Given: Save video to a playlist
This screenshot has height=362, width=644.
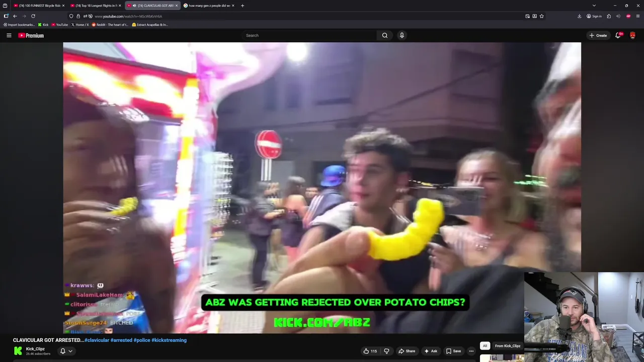Looking at the screenshot, I should [x=453, y=351].
